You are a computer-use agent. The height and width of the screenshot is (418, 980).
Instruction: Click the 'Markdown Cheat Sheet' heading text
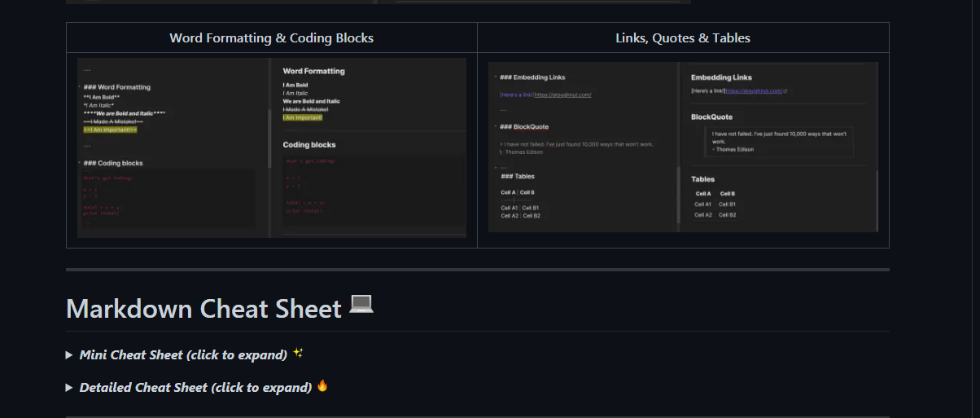tap(203, 310)
